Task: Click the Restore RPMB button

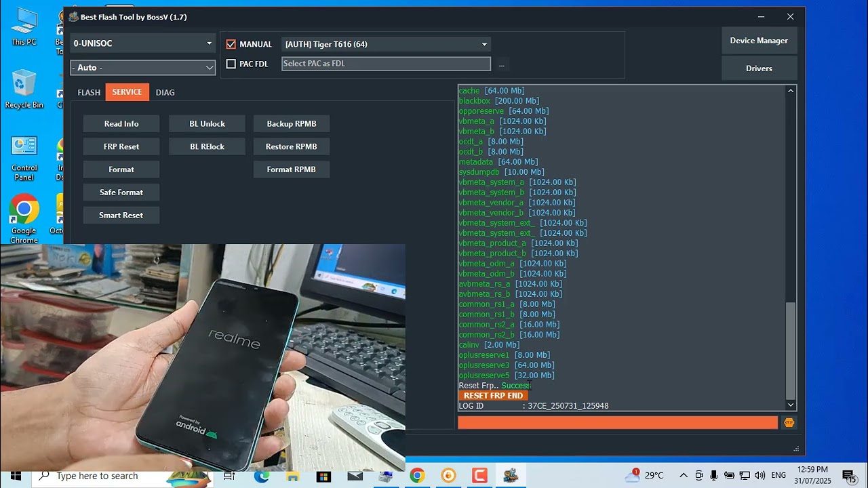Action: [292, 146]
